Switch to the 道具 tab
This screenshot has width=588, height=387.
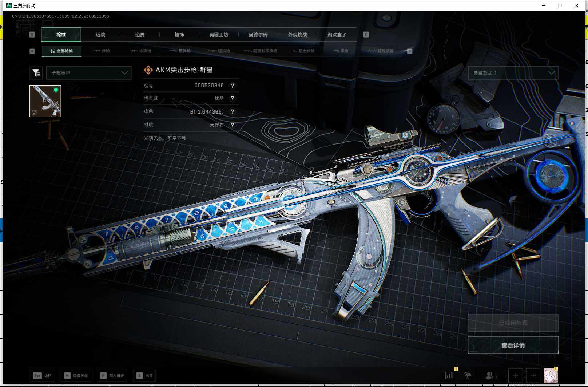click(140, 35)
